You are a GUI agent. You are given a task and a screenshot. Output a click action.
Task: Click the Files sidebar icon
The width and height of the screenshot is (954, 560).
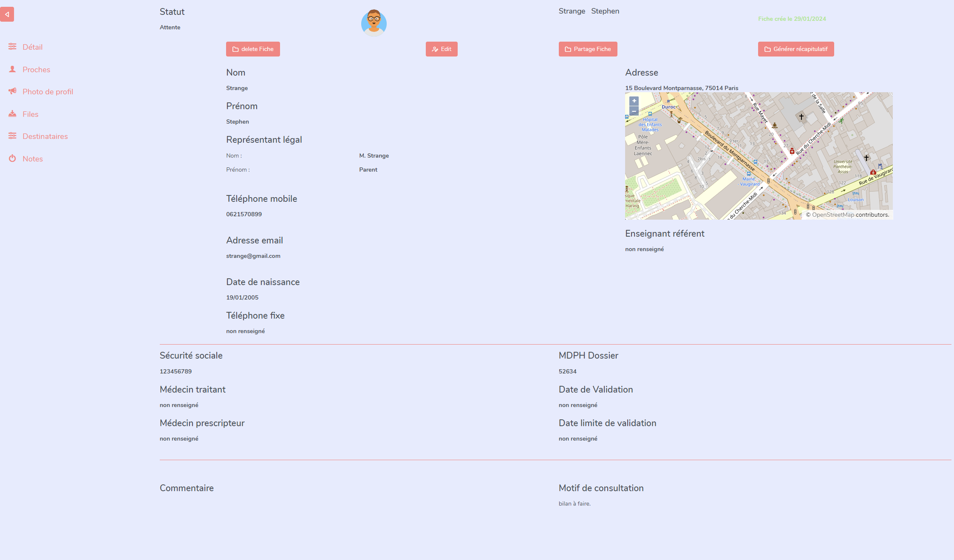(12, 114)
